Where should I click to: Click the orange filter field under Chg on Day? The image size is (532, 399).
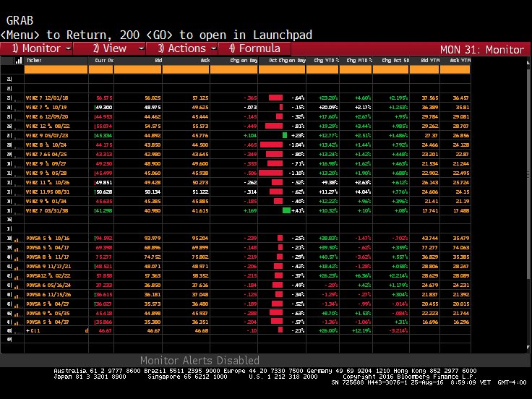233,69
